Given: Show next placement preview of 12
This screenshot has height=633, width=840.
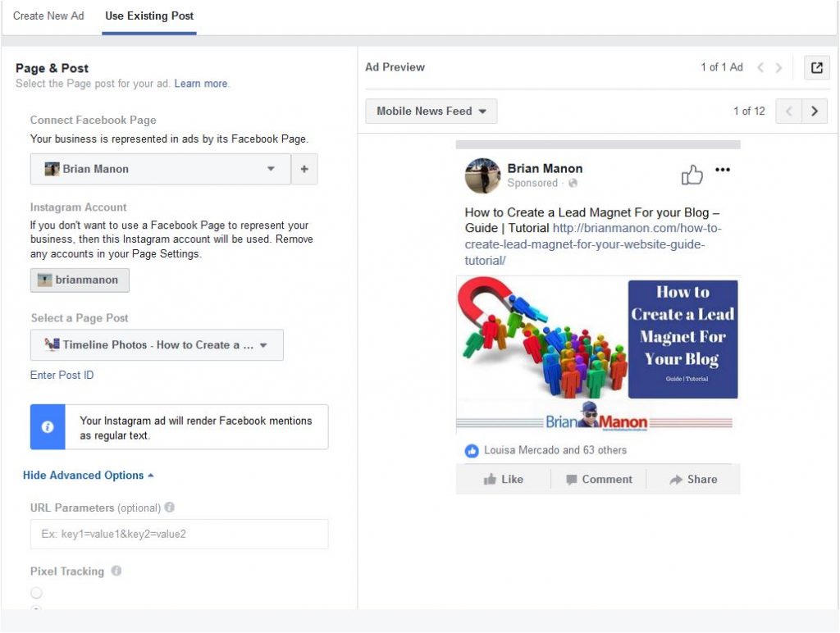Looking at the screenshot, I should click(x=815, y=112).
